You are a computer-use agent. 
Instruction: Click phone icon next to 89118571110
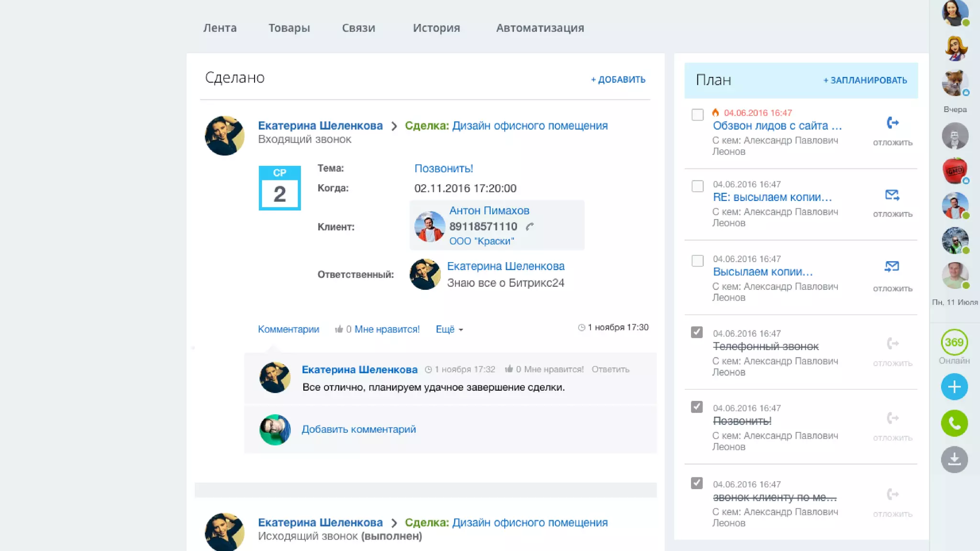(x=530, y=227)
